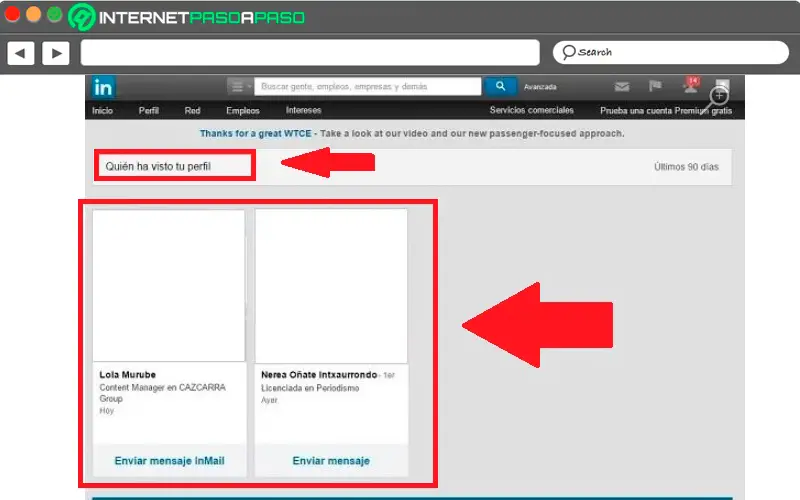Viewport: 800px width, 500px height.
Task: Click the profile avatar icon in LinkedIn header
Action: (722, 86)
